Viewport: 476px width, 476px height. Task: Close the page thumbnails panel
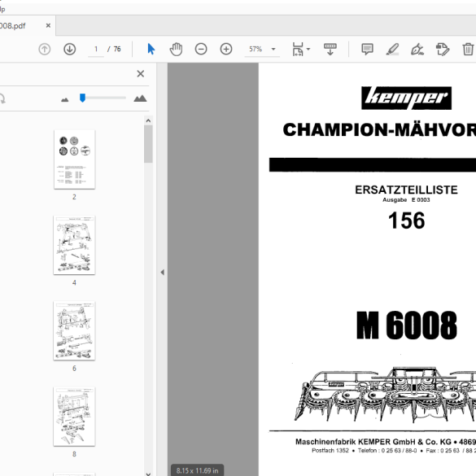[x=140, y=74]
